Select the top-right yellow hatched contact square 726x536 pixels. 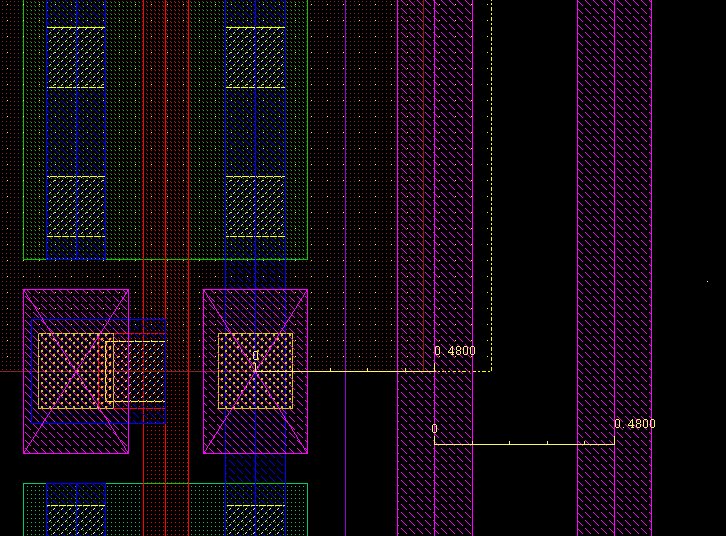click(x=255, y=57)
